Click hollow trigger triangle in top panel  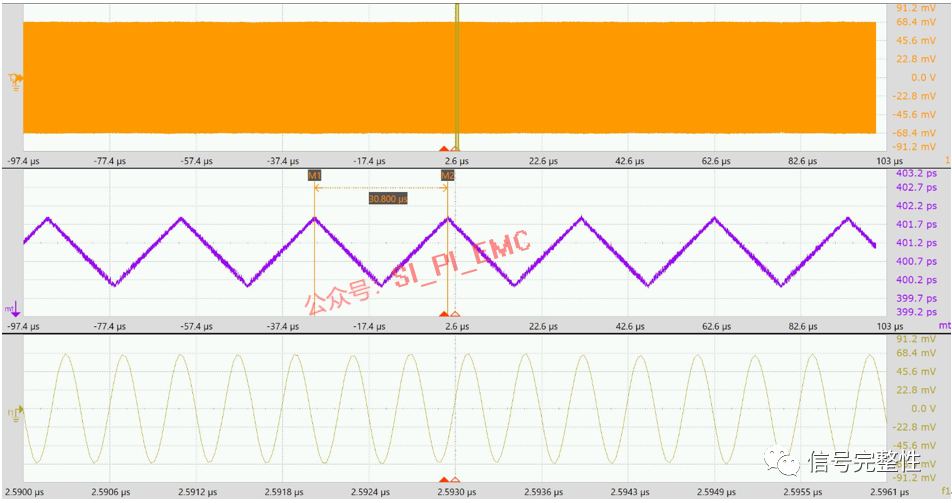(456, 148)
